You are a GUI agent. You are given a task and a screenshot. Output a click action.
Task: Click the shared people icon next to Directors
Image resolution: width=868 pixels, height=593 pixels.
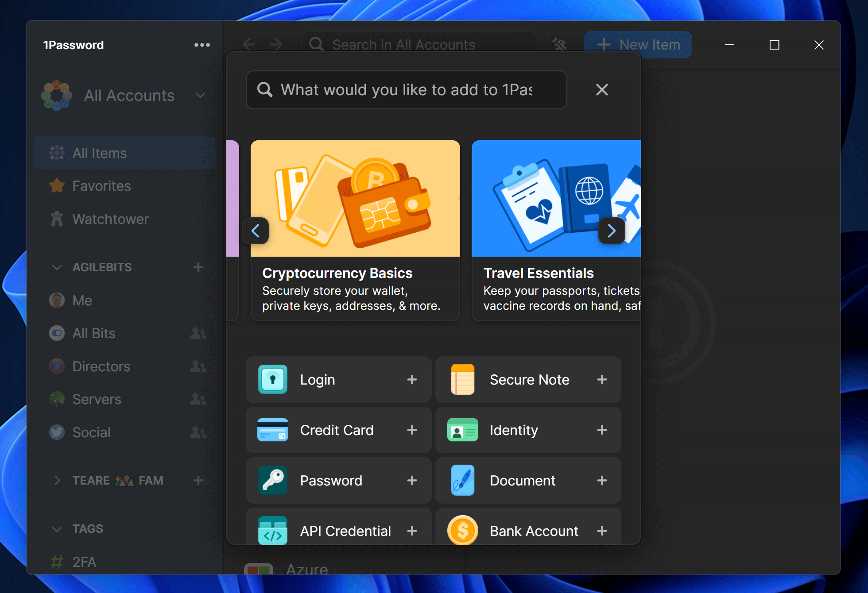pos(198,366)
